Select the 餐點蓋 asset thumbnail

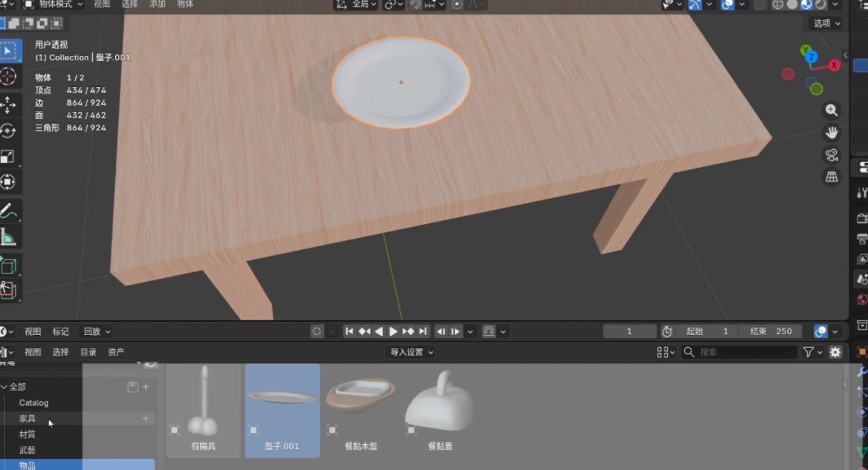pyautogui.click(x=440, y=410)
